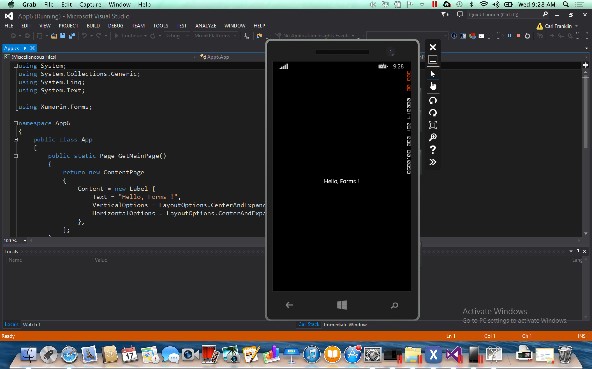Open the DEBUG menu

pyautogui.click(x=116, y=26)
